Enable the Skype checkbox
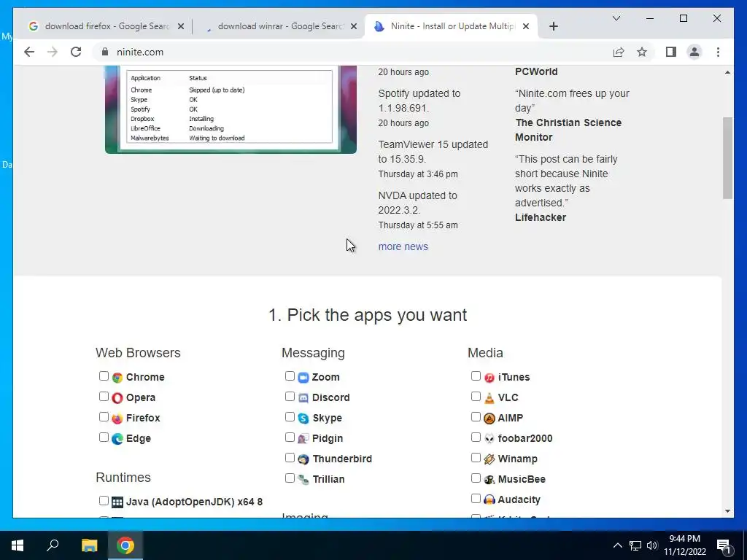The height and width of the screenshot is (560, 747). [290, 417]
